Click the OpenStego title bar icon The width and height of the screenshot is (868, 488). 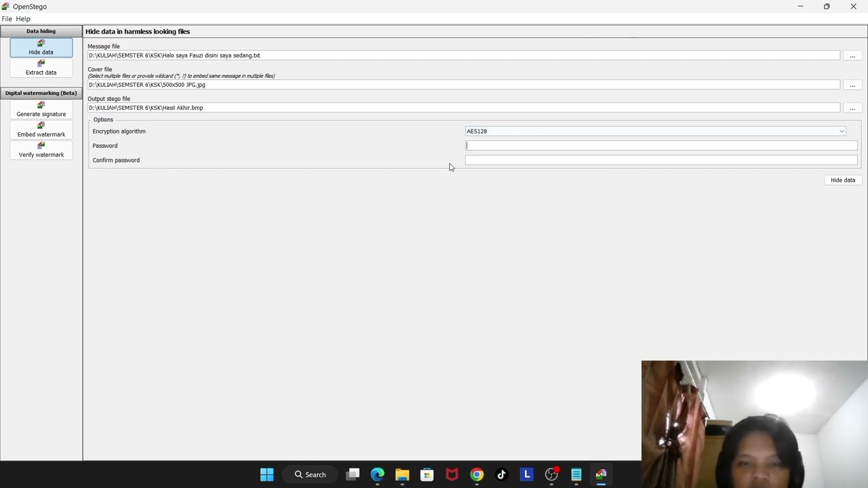pyautogui.click(x=5, y=6)
